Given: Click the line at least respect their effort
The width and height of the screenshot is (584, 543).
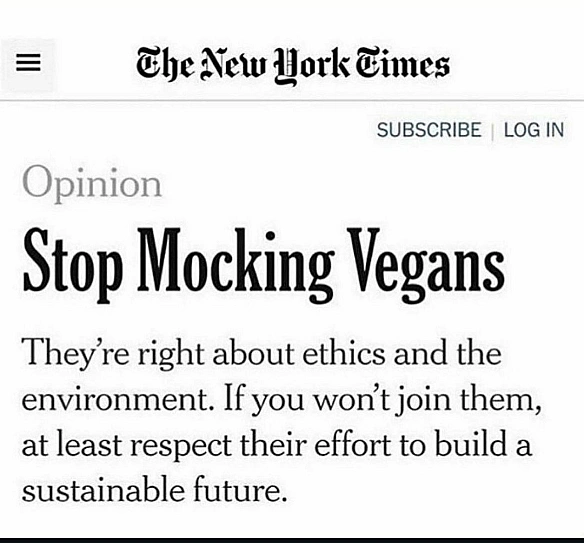Looking at the screenshot, I should 276,445.
